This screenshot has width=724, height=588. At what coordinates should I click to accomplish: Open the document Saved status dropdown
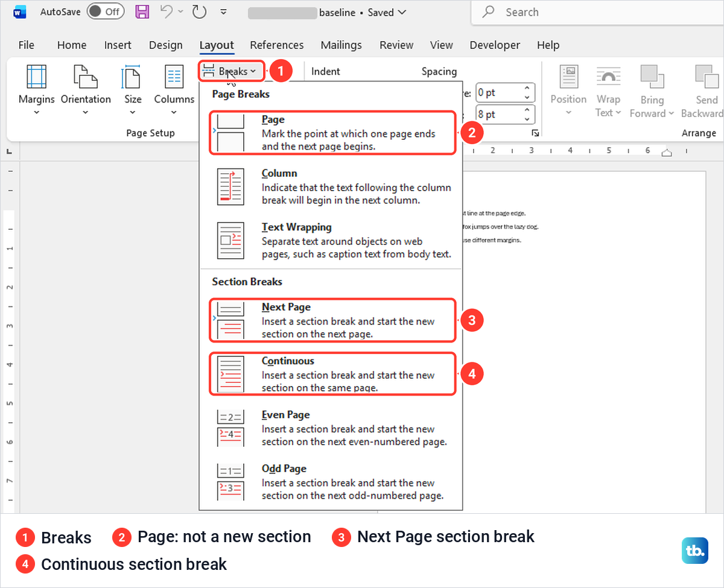pos(387,12)
